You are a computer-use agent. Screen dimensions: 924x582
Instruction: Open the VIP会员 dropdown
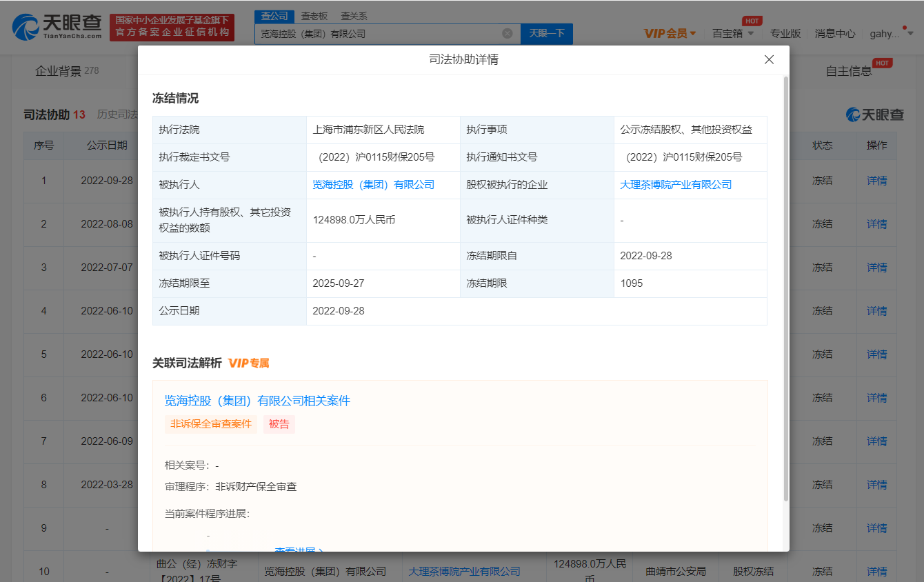(x=670, y=33)
